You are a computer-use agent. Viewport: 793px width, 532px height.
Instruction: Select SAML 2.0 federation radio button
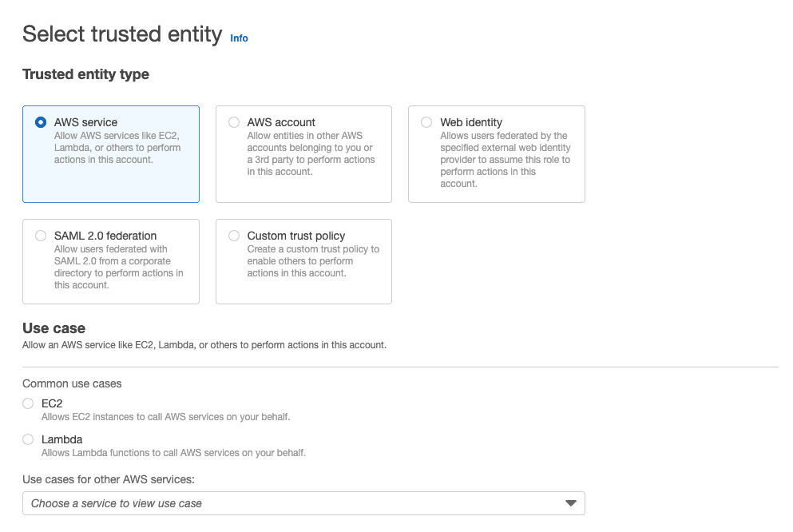[41, 236]
